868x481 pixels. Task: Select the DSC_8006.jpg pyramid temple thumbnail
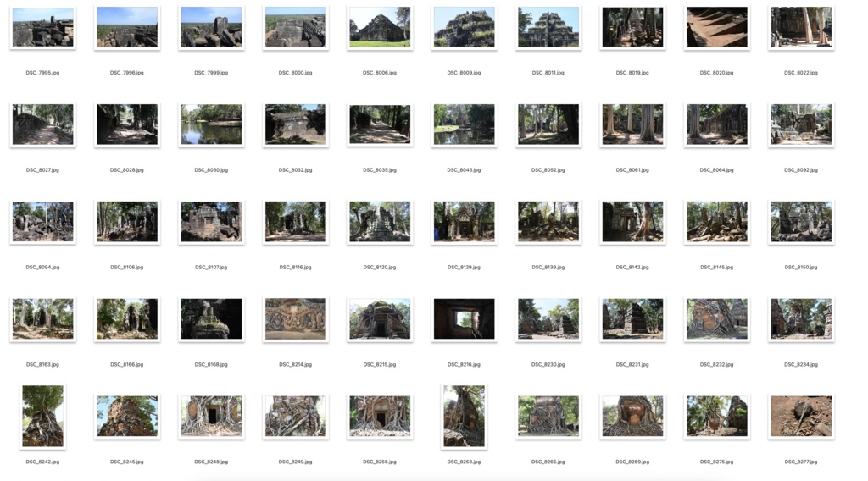(380, 27)
